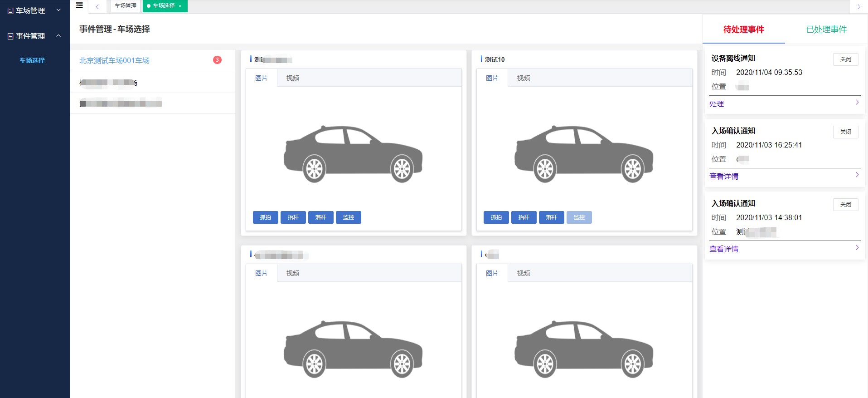This screenshot has width=868, height=398.
Task: Select 北京测试车场001车场 in list
Action: [x=115, y=60]
